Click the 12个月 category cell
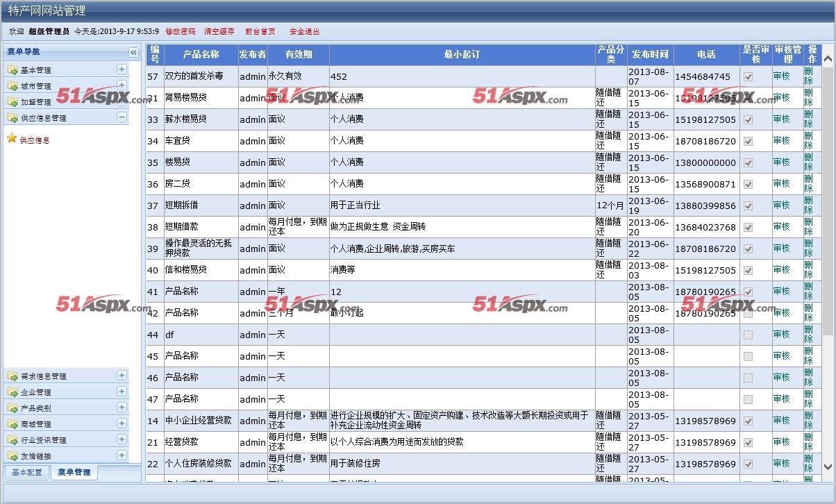 610,206
